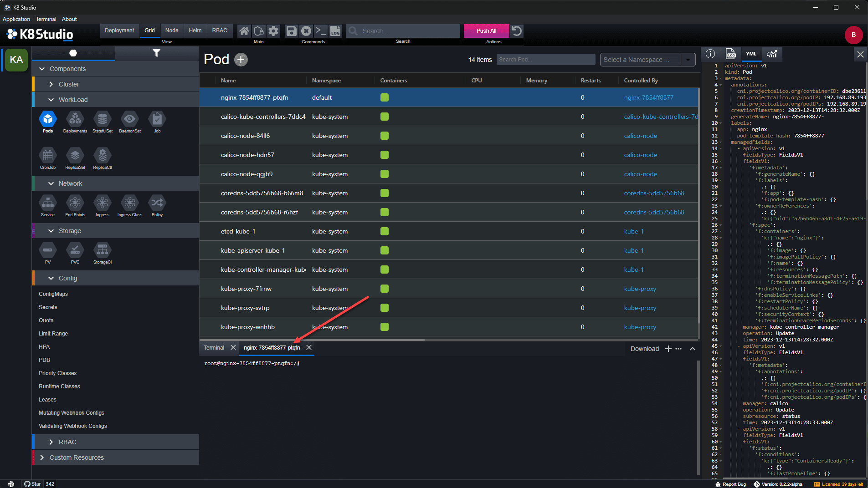Image resolution: width=868 pixels, height=488 pixels.
Task: Open the filter funnel tab in sidebar
Action: tap(156, 53)
